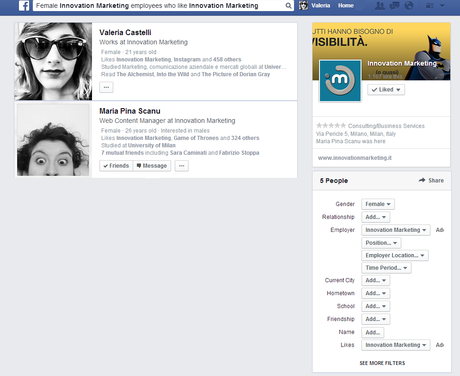Open Gender Female dropdown
The image size is (460, 376).
378,204
